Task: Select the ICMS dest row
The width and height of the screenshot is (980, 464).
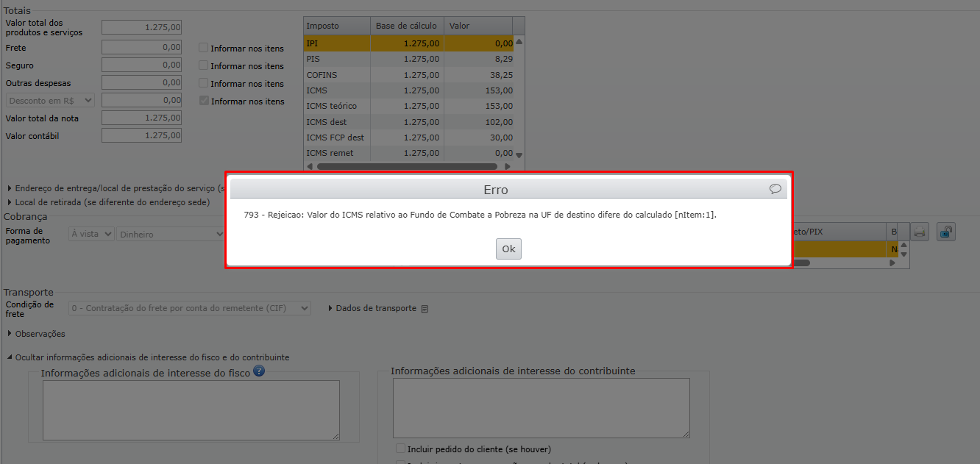Action: [408, 122]
